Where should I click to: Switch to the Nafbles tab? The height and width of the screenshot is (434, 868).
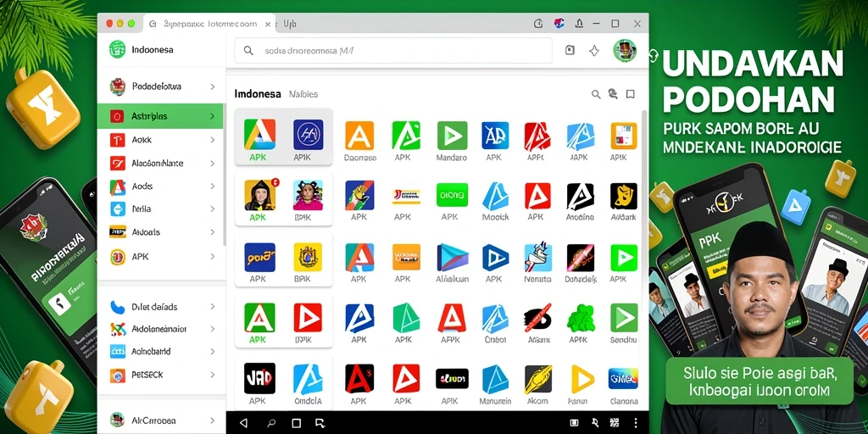coord(303,94)
